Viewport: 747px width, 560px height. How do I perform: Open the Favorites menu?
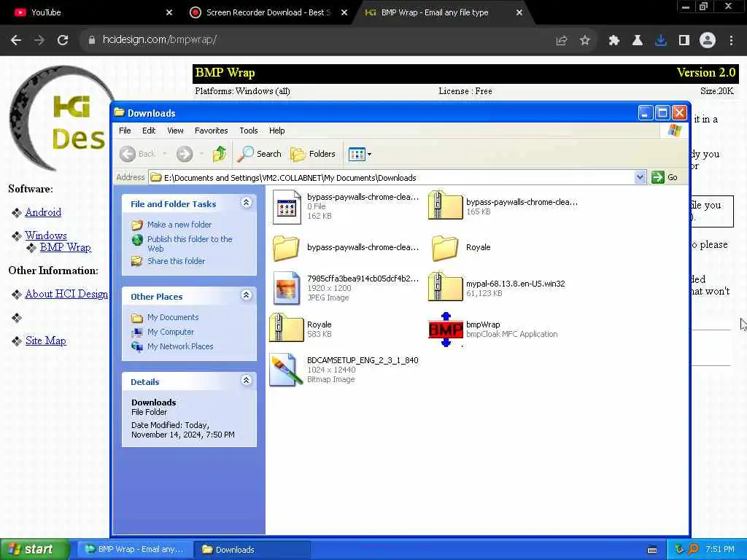(x=211, y=131)
